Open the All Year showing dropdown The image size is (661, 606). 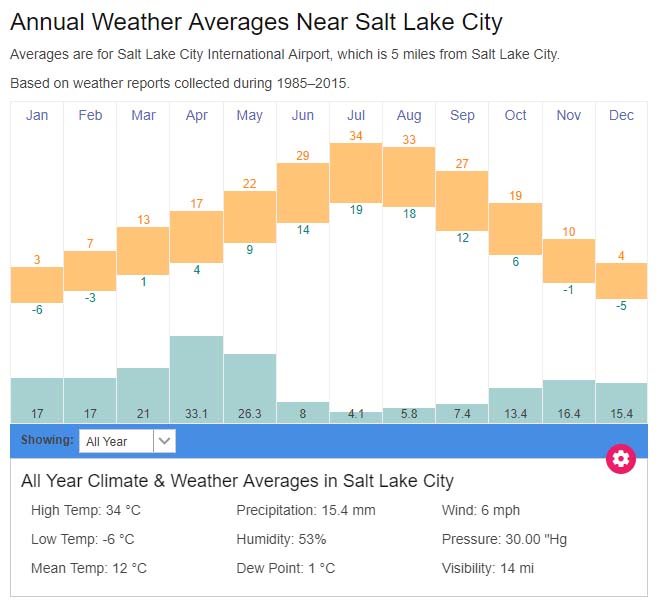pos(117,441)
